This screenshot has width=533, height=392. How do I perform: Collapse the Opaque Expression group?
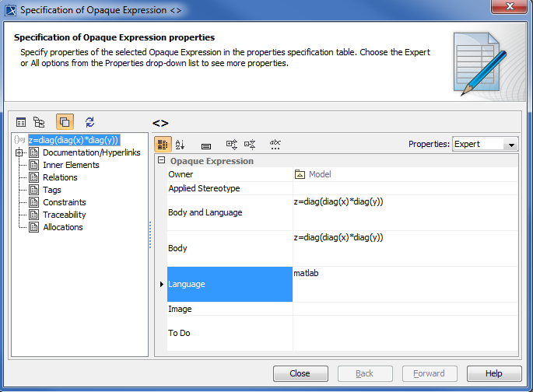162,160
